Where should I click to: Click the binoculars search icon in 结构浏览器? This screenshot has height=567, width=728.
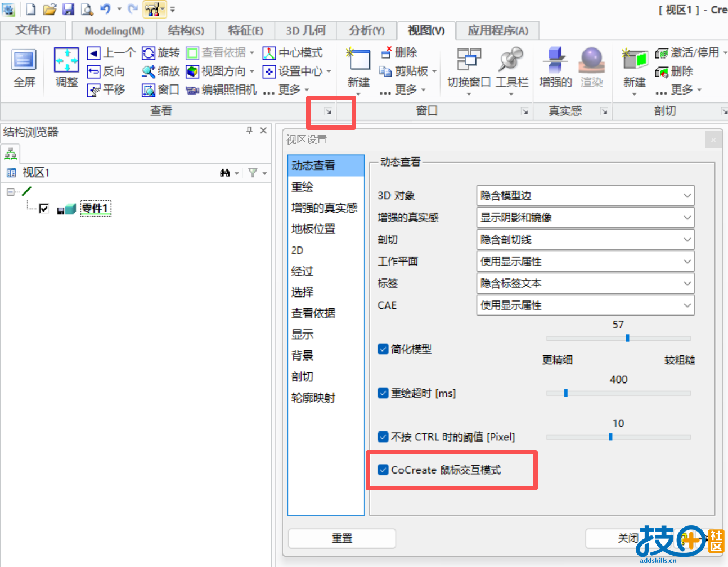225,173
